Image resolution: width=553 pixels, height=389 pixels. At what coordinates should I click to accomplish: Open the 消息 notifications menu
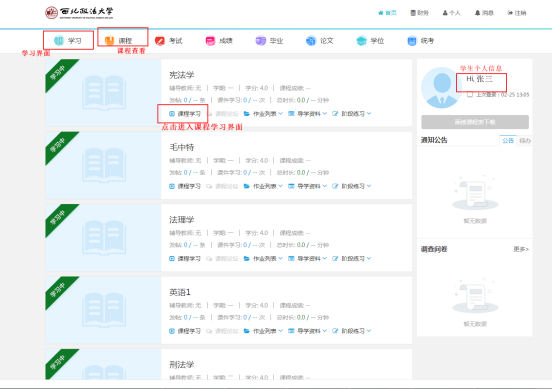pos(484,13)
